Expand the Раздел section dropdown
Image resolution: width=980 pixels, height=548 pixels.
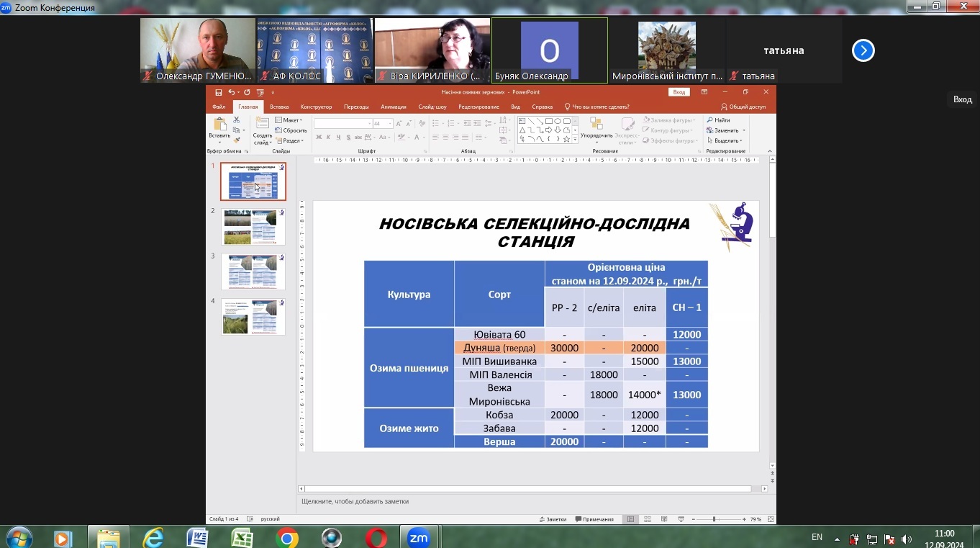pyautogui.click(x=290, y=140)
